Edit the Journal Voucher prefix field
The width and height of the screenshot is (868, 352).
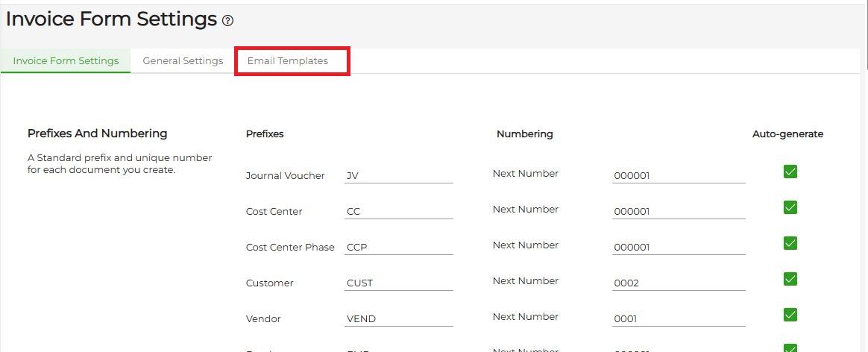(x=399, y=176)
